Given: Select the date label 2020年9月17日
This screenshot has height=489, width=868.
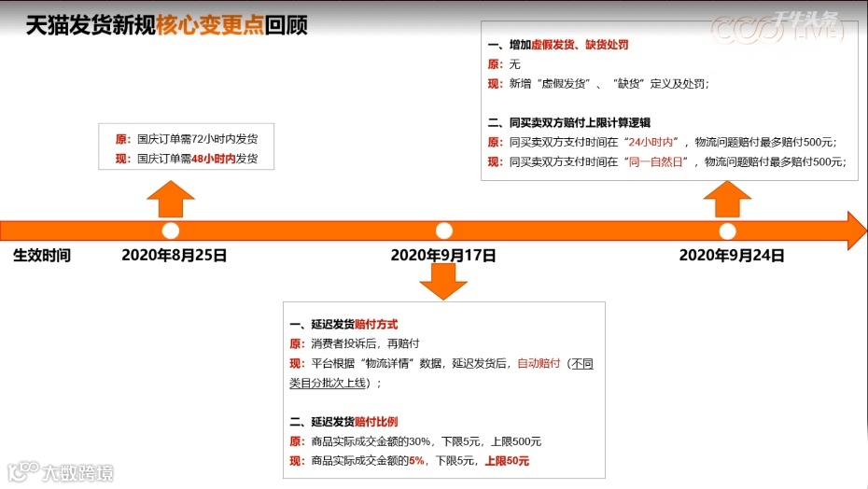Looking at the screenshot, I should click(443, 256).
